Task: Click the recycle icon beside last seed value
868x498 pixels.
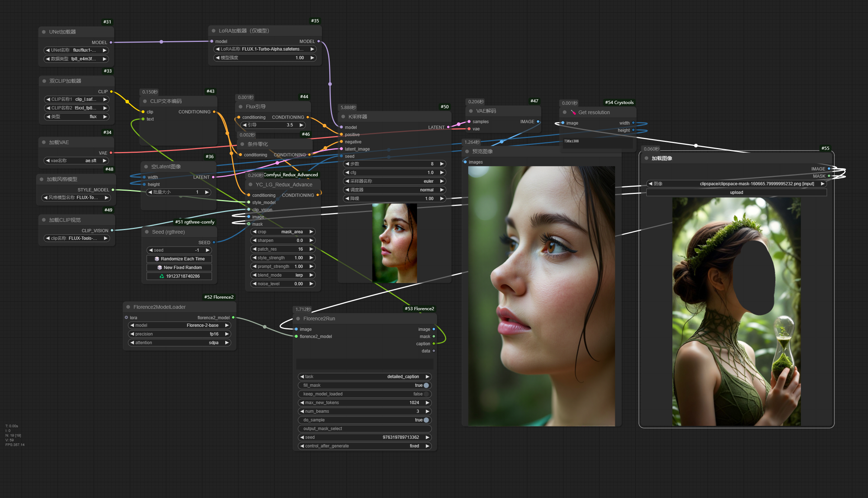Action: click(x=162, y=276)
